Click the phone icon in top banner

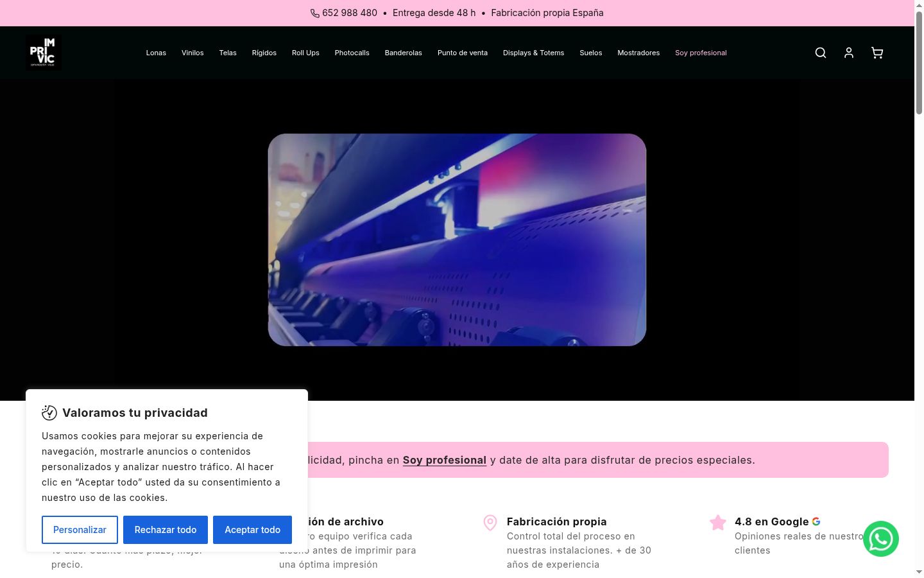[x=315, y=13]
